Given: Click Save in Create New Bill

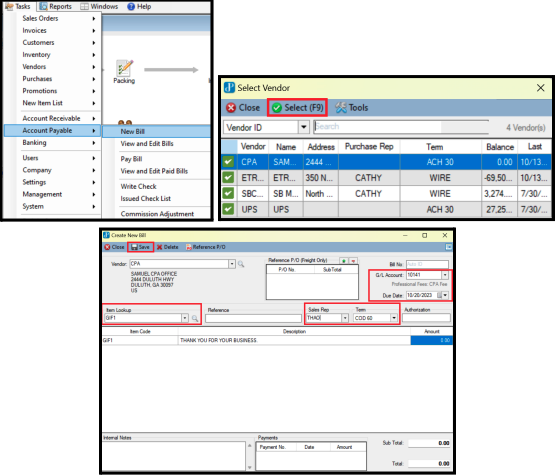Looking at the screenshot, I should 141,247.
